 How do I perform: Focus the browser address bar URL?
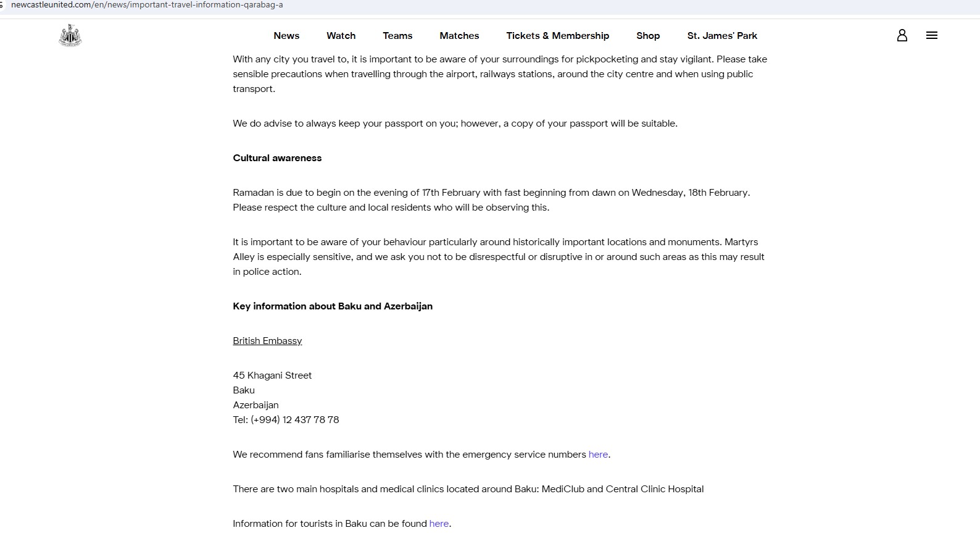[x=147, y=5]
